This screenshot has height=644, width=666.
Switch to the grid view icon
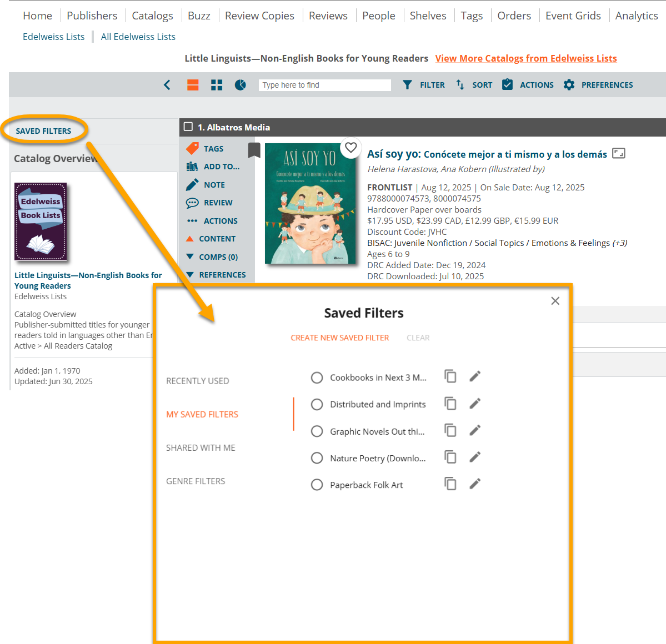pos(217,85)
